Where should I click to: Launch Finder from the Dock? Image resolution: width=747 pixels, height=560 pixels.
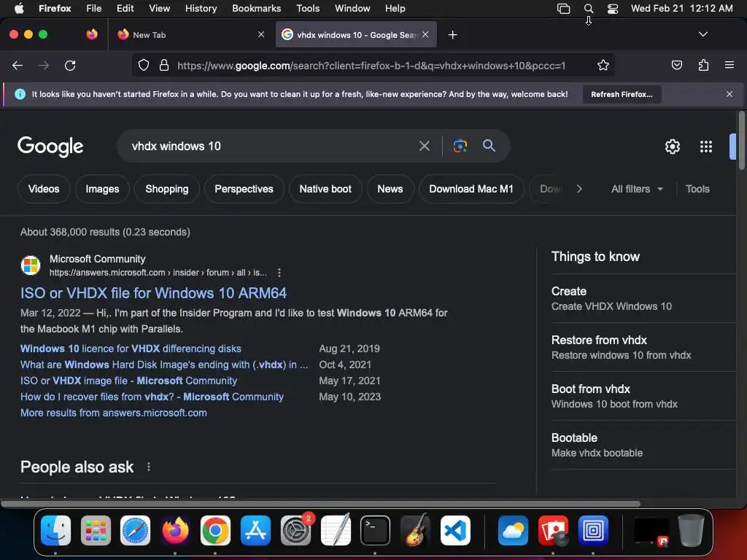point(55,530)
